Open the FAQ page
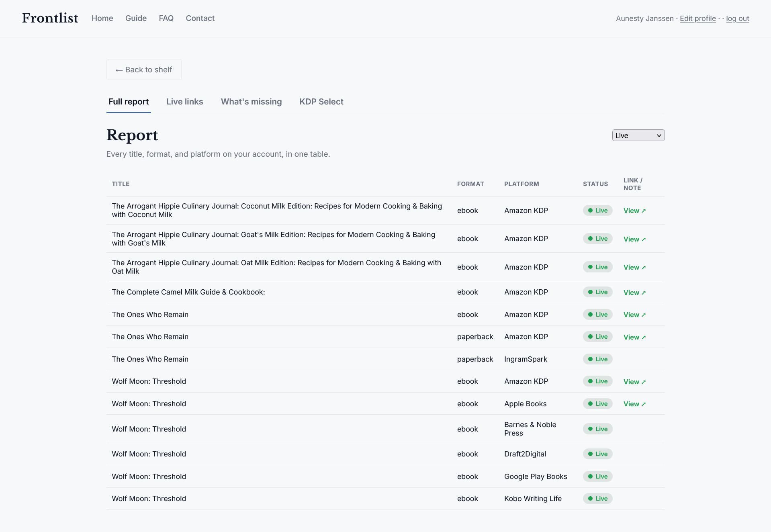 click(166, 18)
